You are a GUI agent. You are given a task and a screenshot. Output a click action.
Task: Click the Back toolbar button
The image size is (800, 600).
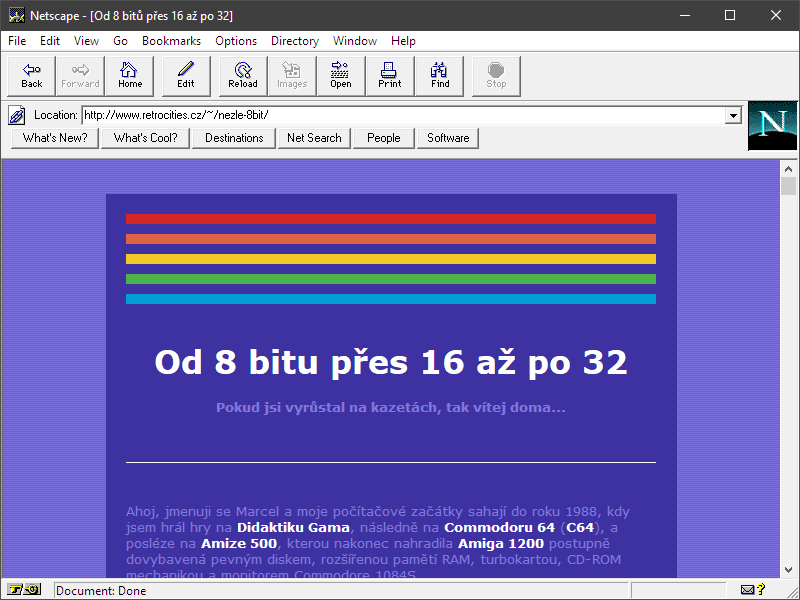point(32,76)
